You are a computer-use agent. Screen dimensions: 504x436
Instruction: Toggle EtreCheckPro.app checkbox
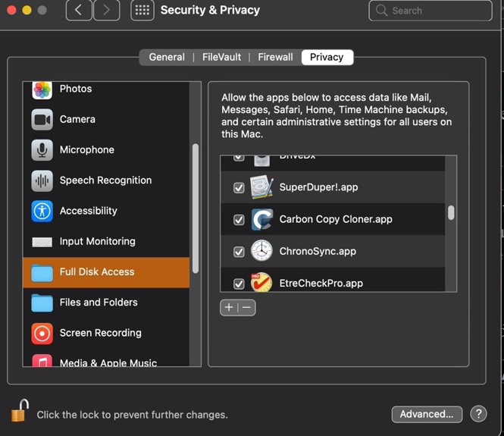coord(239,284)
